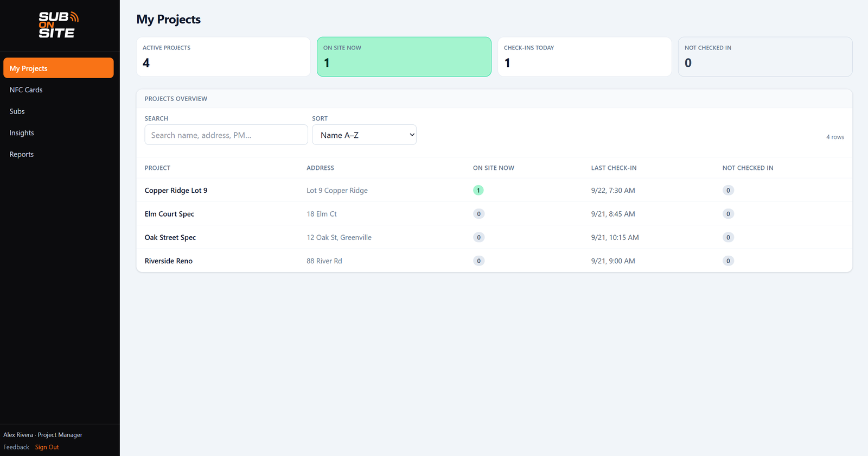Click the 9/21, 8:45 AM check-in time
The width and height of the screenshot is (868, 456).
pyautogui.click(x=613, y=214)
